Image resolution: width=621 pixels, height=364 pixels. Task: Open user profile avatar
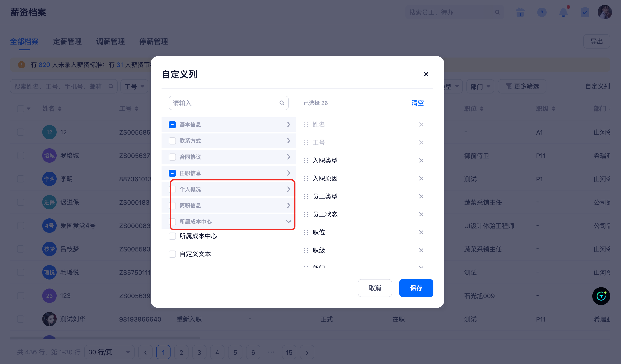[605, 12]
